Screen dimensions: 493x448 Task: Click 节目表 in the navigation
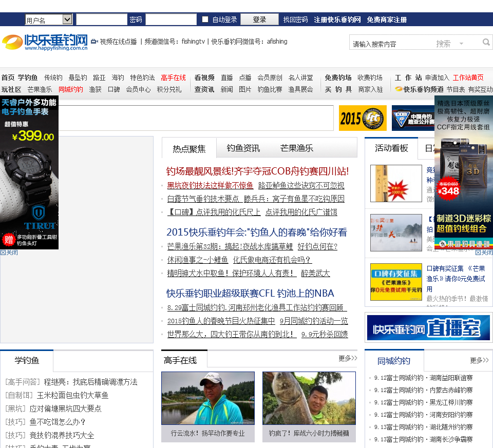pos(456,89)
